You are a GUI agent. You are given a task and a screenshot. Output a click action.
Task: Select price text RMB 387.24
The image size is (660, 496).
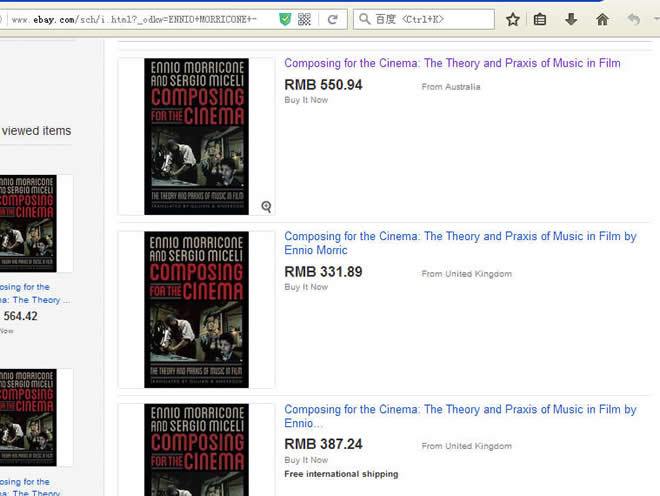(x=323, y=444)
